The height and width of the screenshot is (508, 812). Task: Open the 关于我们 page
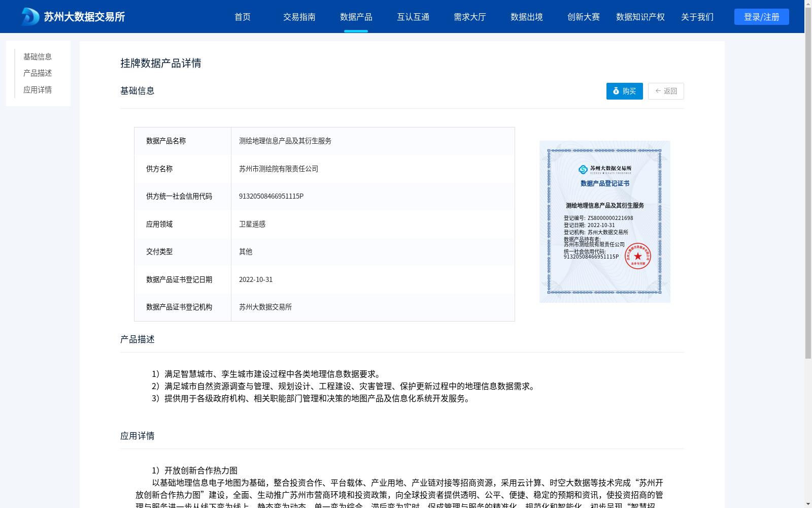697,17
